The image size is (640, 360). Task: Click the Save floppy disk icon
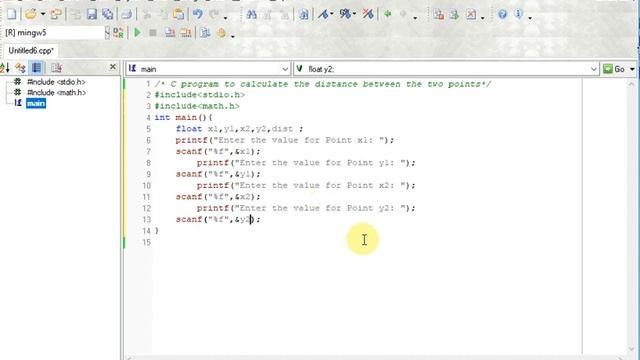coord(92,15)
